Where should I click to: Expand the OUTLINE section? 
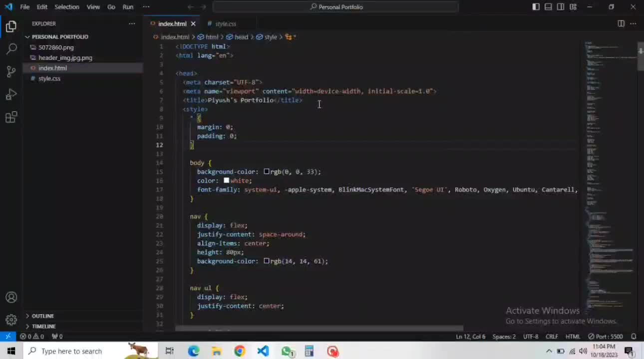(43, 316)
